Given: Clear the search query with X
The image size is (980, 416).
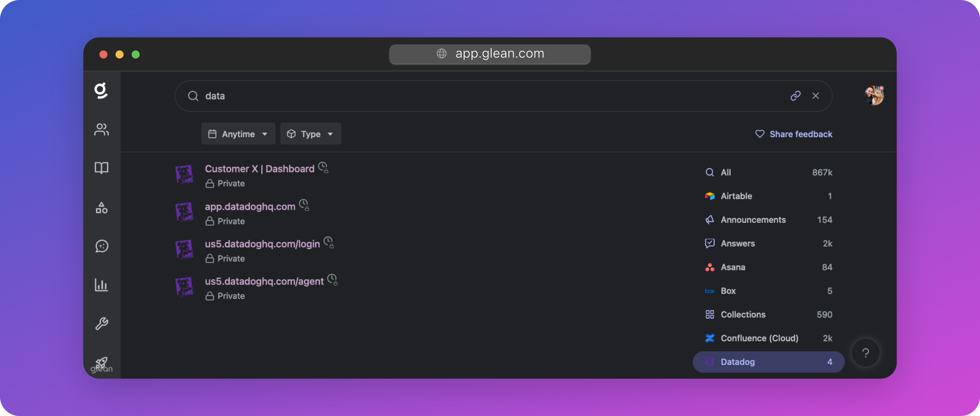Looking at the screenshot, I should point(815,96).
